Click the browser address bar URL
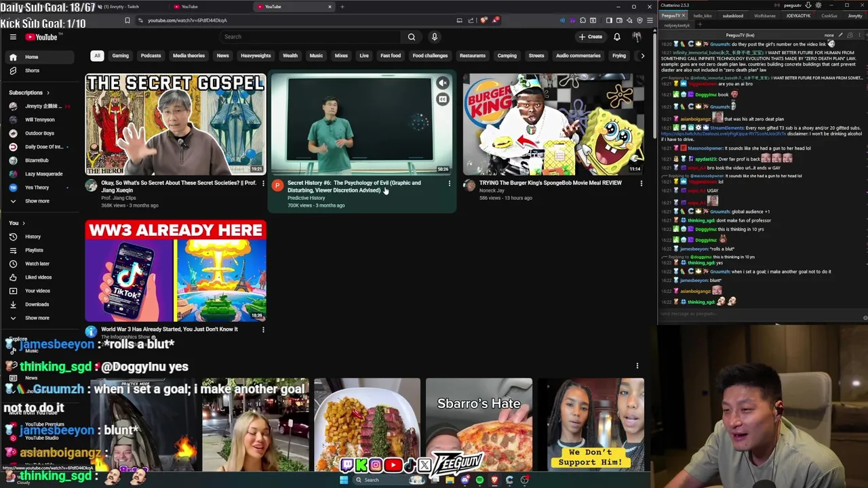This screenshot has height=488, width=868. click(187, 20)
